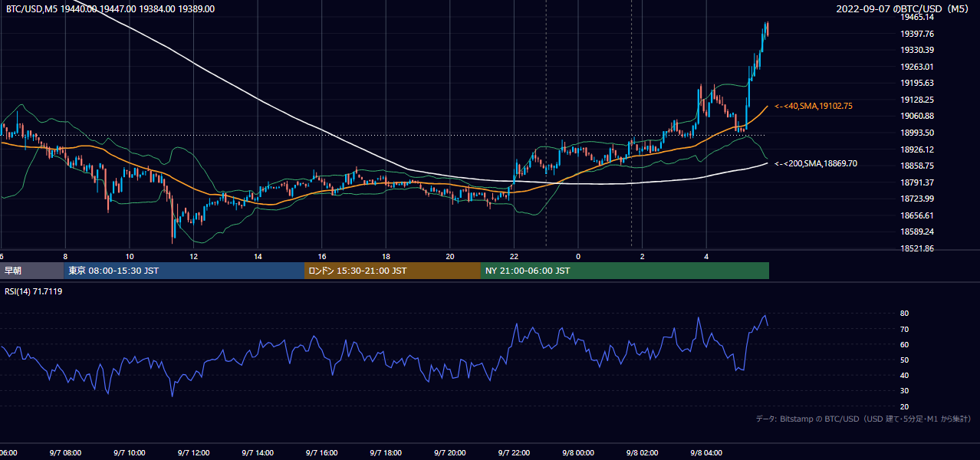Screen dimensions: 980x460
Task: Click hour tick 0 under price chart
Action: click(x=578, y=256)
